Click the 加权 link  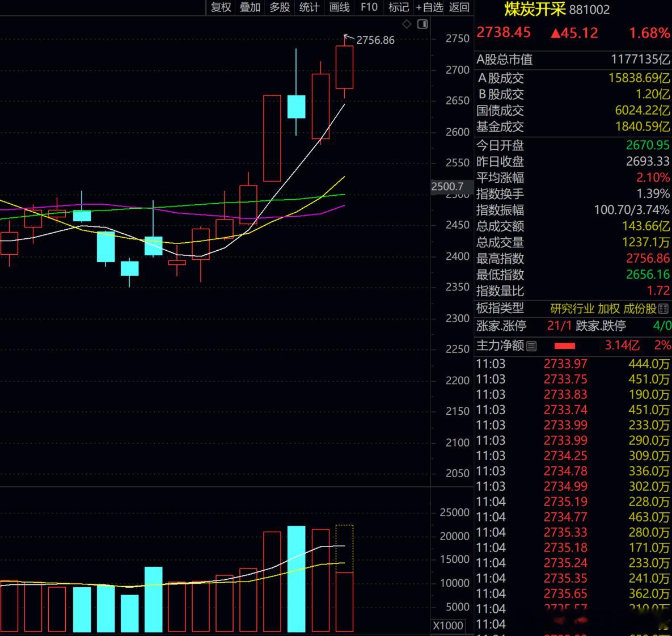[x=608, y=309]
